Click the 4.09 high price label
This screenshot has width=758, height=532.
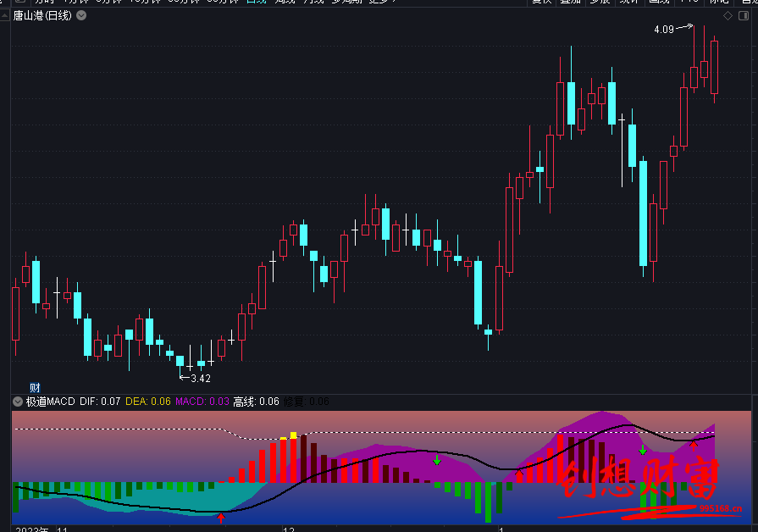pyautogui.click(x=664, y=30)
